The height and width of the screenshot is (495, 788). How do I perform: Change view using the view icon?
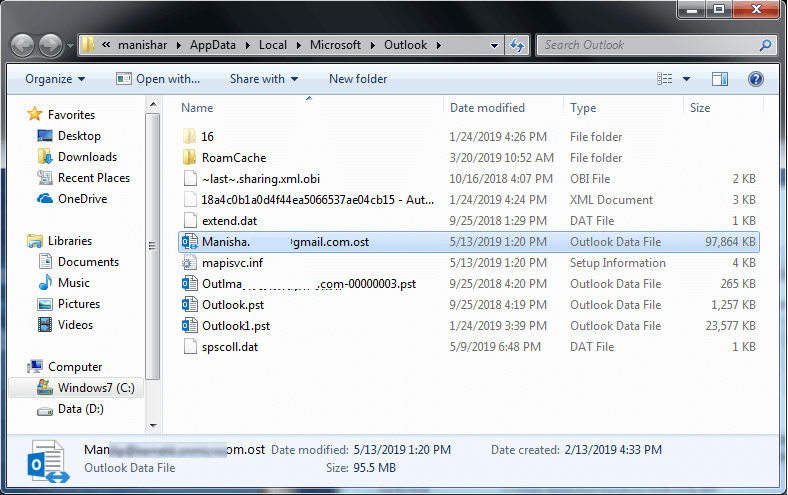click(x=665, y=79)
